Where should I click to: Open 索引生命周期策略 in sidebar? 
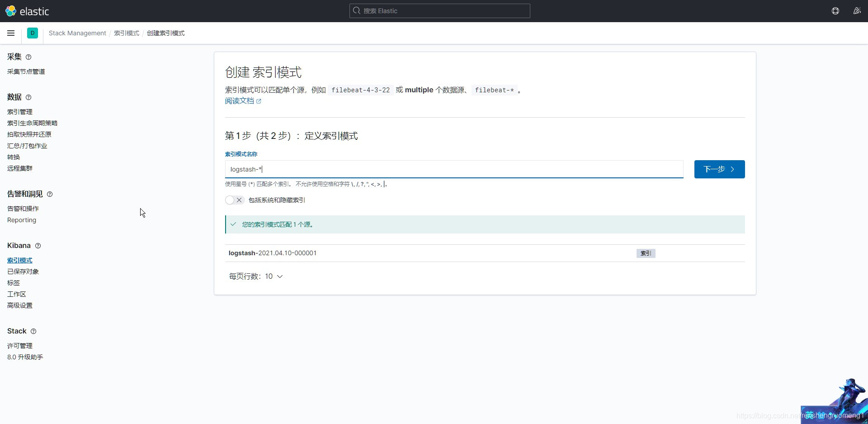pos(33,123)
